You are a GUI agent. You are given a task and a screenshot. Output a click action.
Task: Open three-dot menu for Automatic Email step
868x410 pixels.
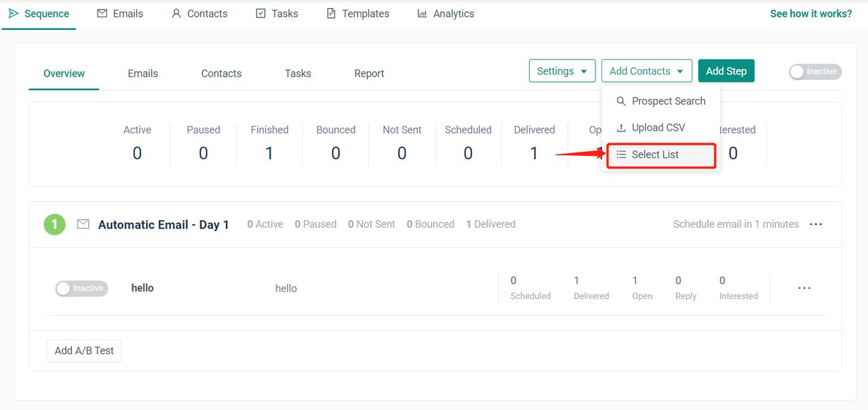[816, 224]
